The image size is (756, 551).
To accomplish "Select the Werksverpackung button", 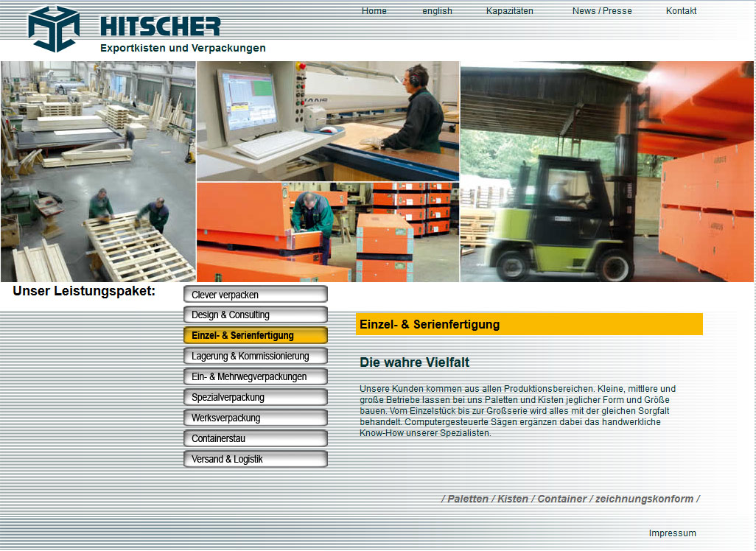I will [x=256, y=418].
